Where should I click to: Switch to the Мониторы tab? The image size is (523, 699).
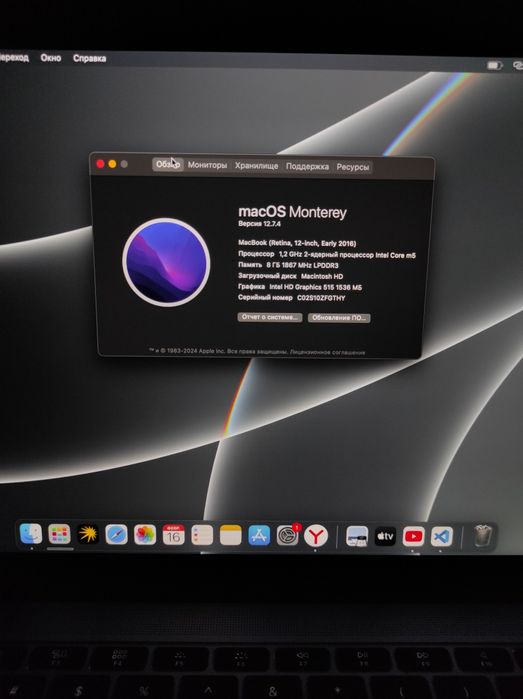[x=207, y=165]
